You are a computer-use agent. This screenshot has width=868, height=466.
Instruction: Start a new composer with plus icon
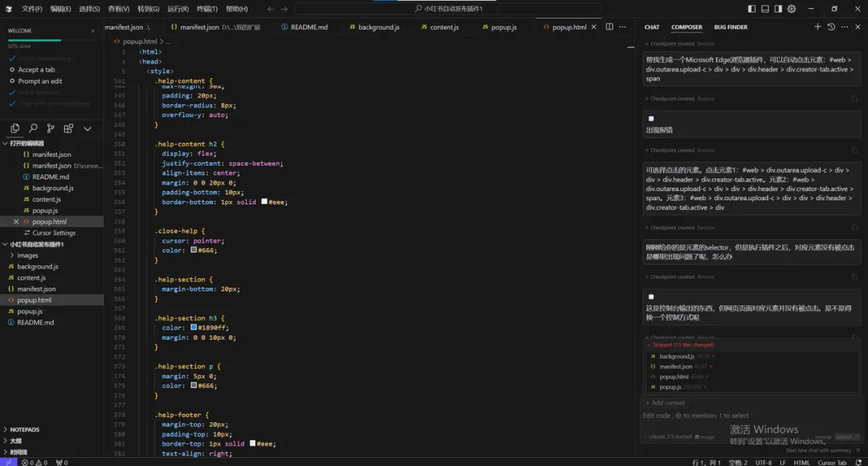(x=817, y=27)
